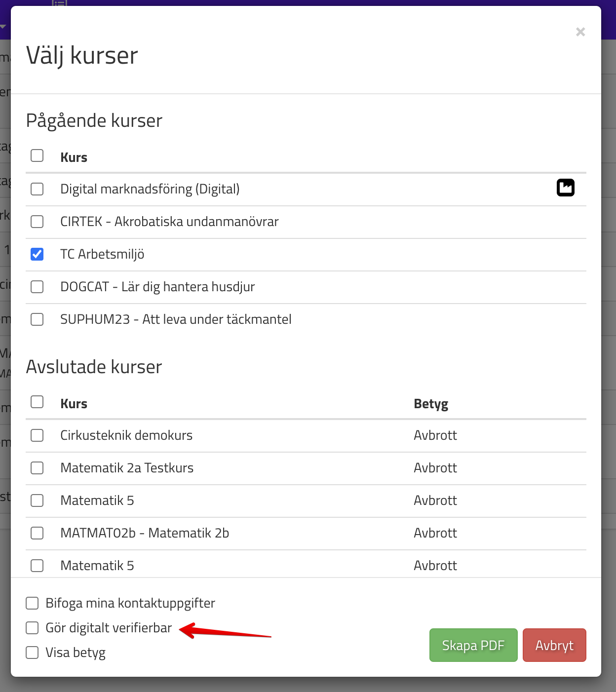The width and height of the screenshot is (616, 692).
Task: Select DOGCAT - Lär dig hantera husdjur checkbox
Action: tap(37, 287)
